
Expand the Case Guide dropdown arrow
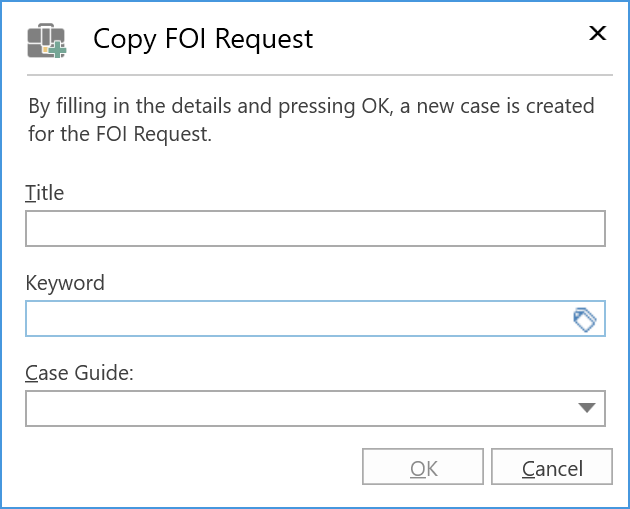(588, 408)
